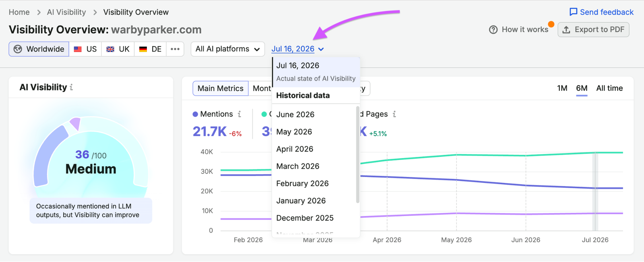Click the date list scrollbar
Viewport: 644px width, 262px height.
pos(357,154)
